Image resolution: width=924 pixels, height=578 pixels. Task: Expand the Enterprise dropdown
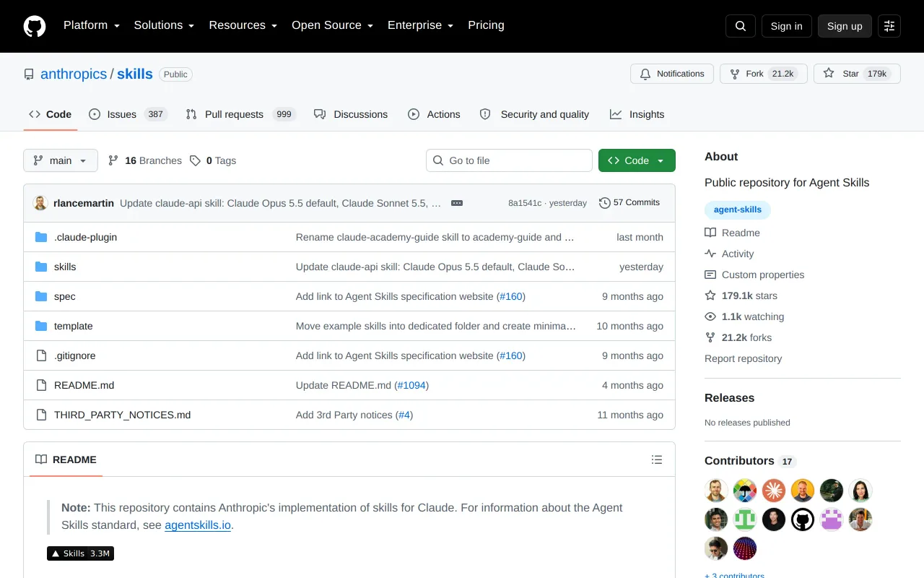(x=421, y=25)
